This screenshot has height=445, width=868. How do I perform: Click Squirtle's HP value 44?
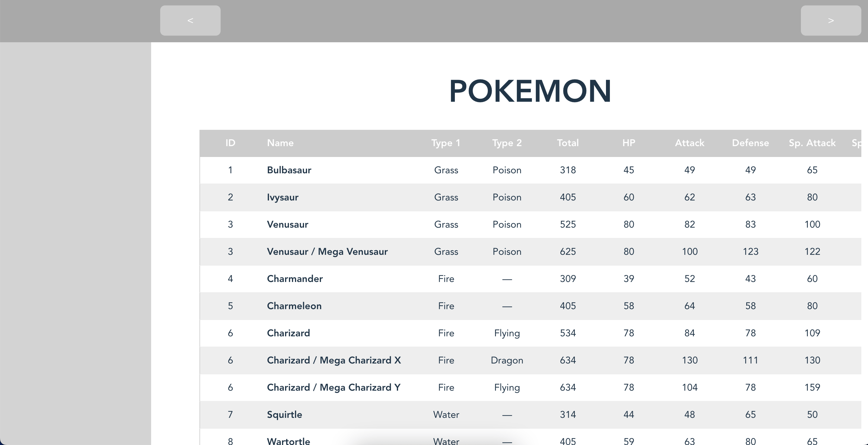[629, 415]
